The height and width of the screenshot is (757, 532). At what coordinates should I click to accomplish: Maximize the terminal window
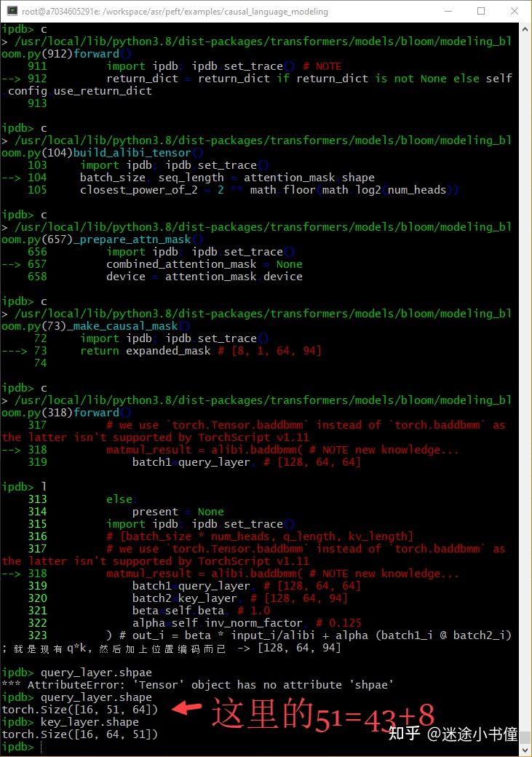click(481, 11)
